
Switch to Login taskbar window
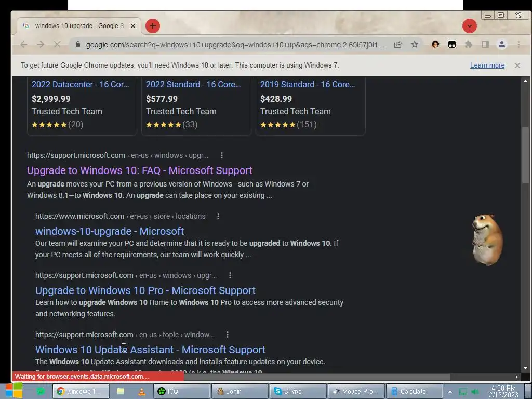click(240, 391)
